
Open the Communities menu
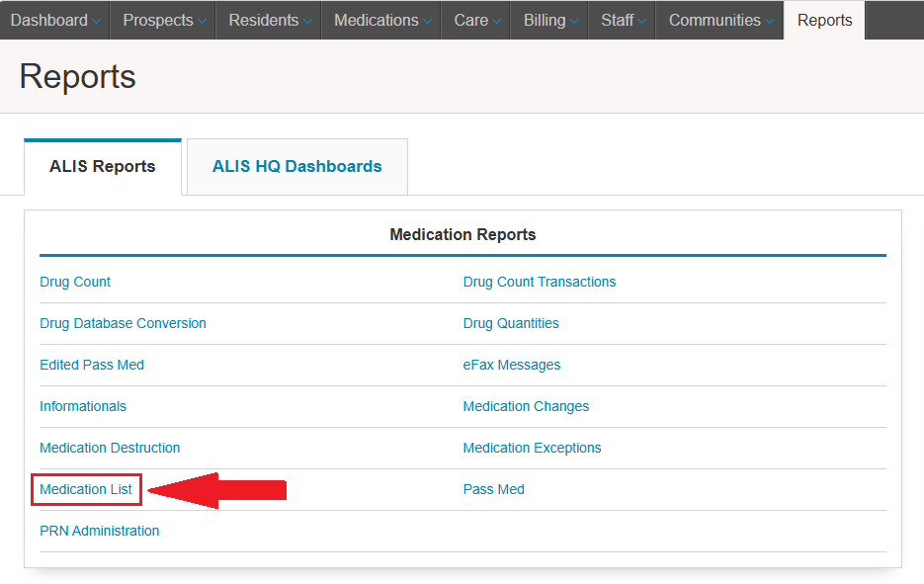click(x=719, y=20)
